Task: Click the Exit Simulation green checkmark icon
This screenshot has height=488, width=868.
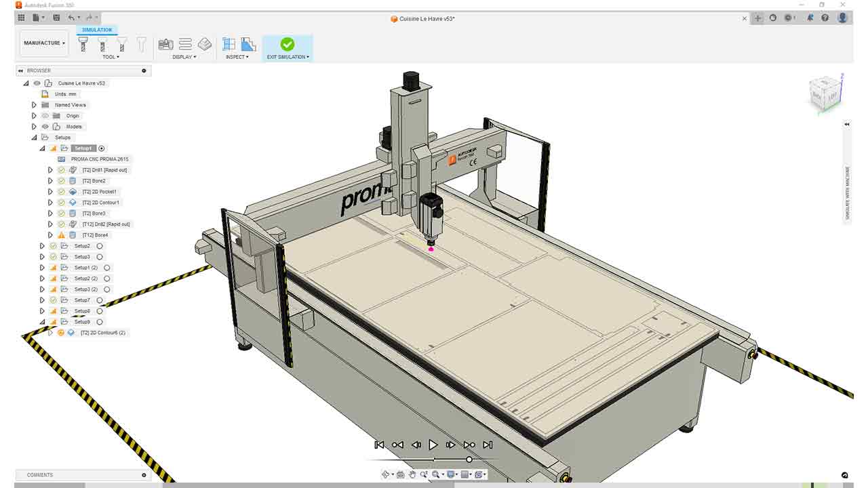Action: [288, 44]
